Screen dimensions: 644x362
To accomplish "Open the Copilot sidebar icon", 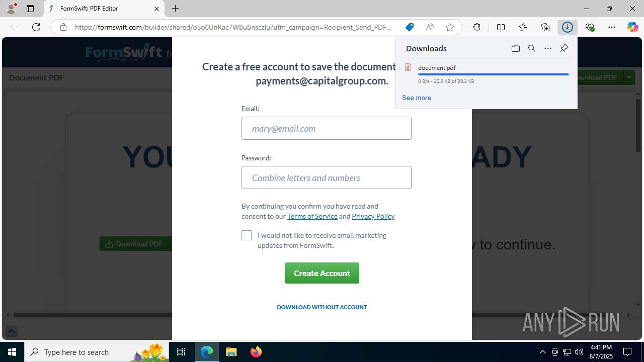I will (x=632, y=27).
